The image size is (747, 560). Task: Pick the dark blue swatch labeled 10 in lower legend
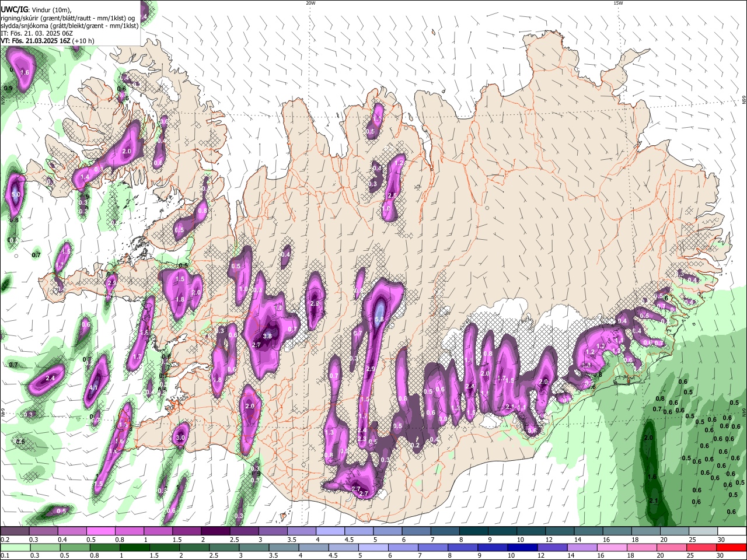(521, 547)
